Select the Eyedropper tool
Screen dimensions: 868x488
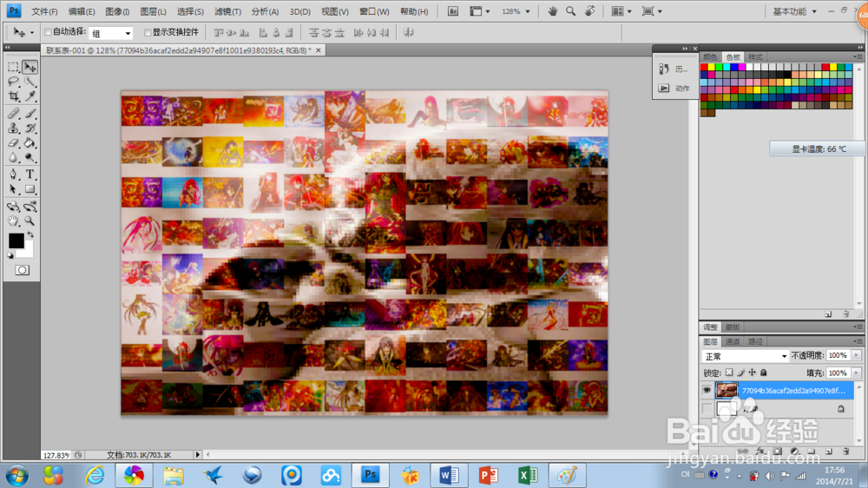[x=30, y=97]
